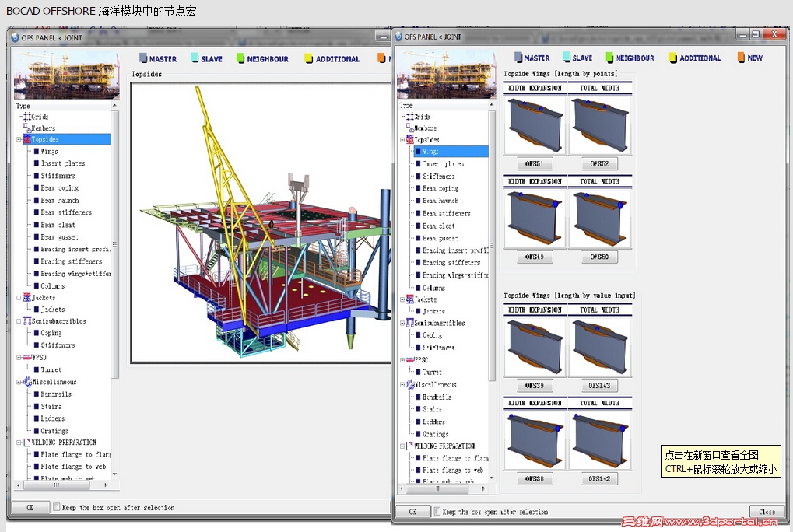The width and height of the screenshot is (793, 532).
Task: Click the OFS142 macro button
Action: (599, 478)
